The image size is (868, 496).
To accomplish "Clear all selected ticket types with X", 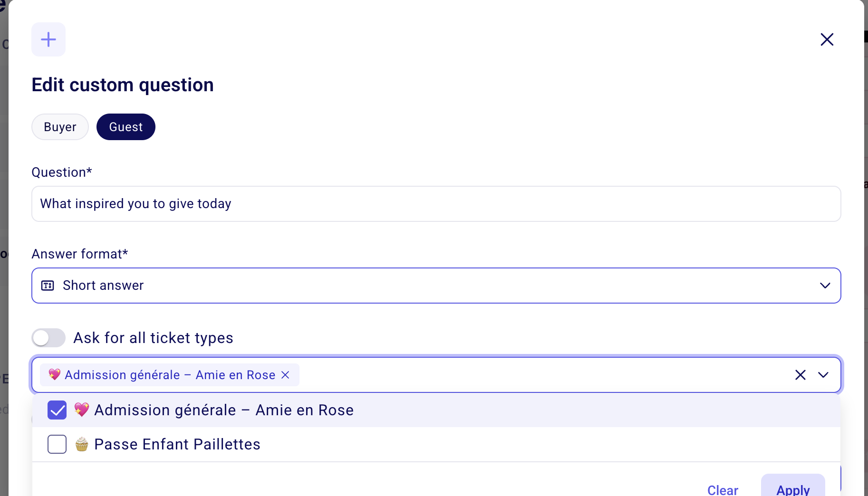I will coord(800,375).
